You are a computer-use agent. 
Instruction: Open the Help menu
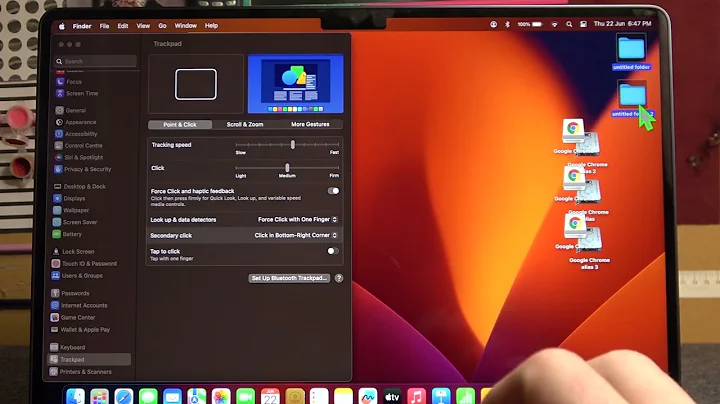pos(211,26)
